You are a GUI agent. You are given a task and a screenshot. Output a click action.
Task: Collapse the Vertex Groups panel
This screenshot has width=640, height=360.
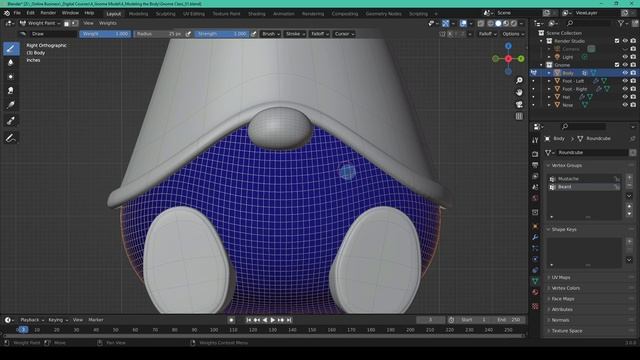[x=567, y=165]
